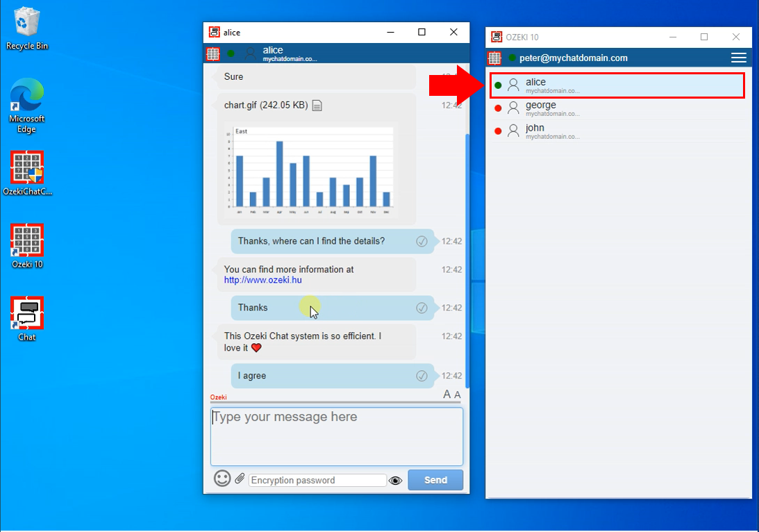Click Ozeki grid icon beside peter@mychatdomain.com
The height and width of the screenshot is (532, 759).
pyautogui.click(x=494, y=58)
